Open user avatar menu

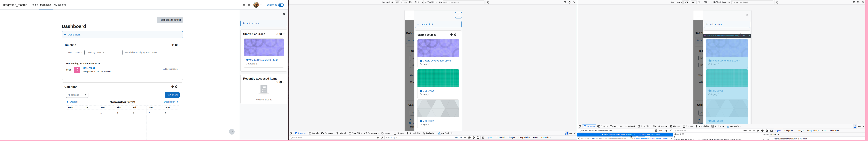(x=257, y=5)
